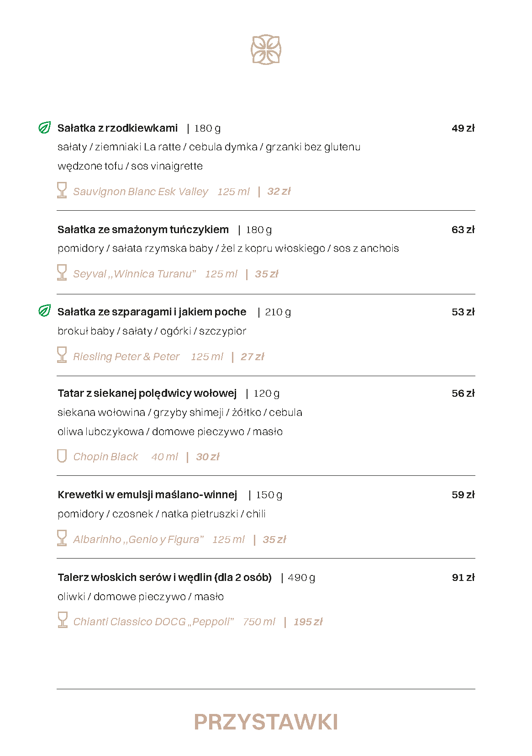Click the wine glass icon next to Albarinho
This screenshot has width=532, height=756.
[x=62, y=538]
